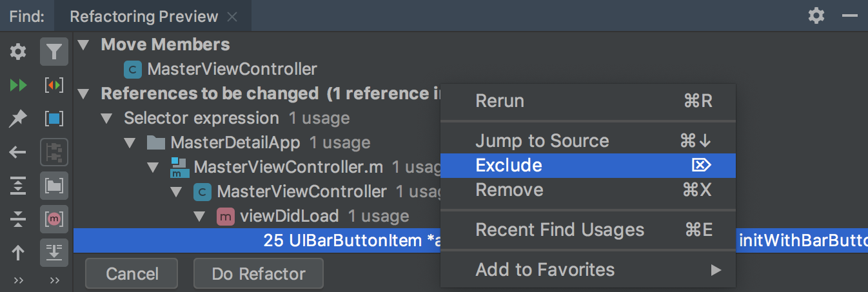Toggle group by module tree icon
868x292 pixels.
(54, 153)
